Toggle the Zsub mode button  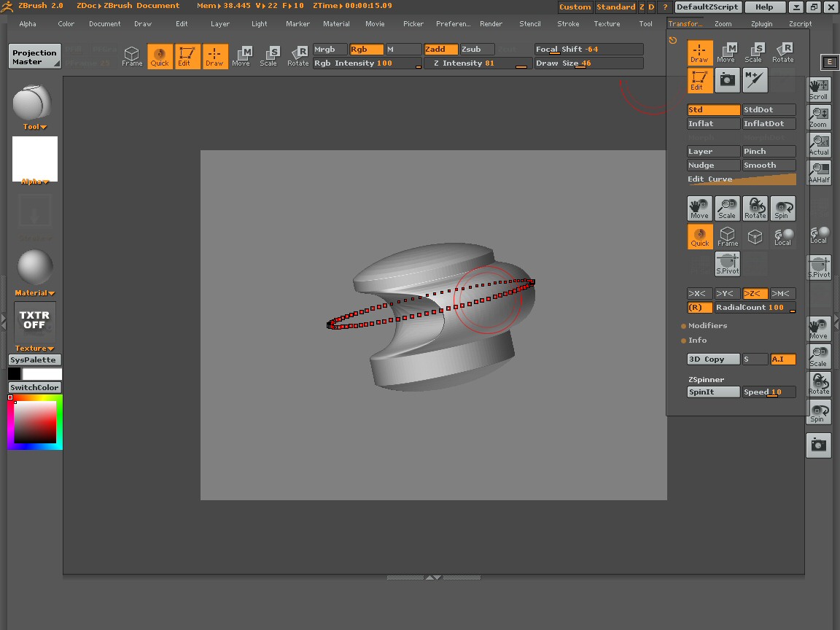[x=477, y=50]
